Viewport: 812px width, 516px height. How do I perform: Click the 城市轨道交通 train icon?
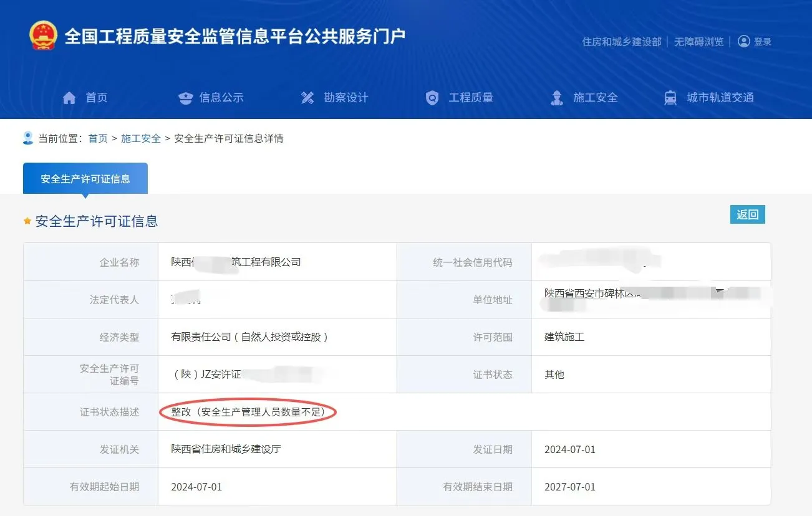670,97
